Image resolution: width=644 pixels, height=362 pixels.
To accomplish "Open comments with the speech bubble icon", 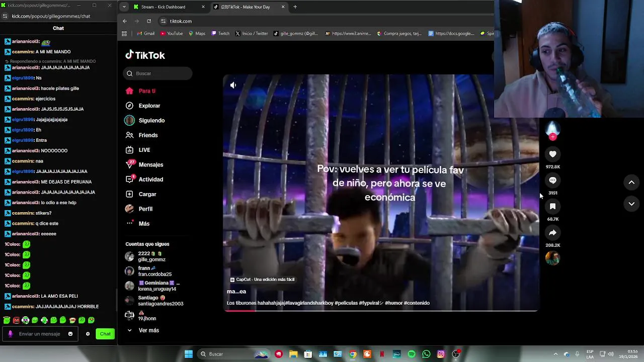I will 552,180.
